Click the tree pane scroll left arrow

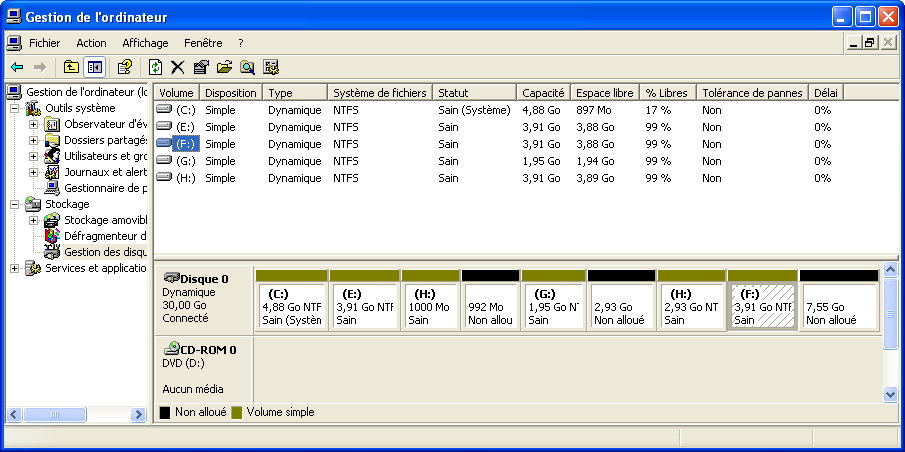[14, 414]
